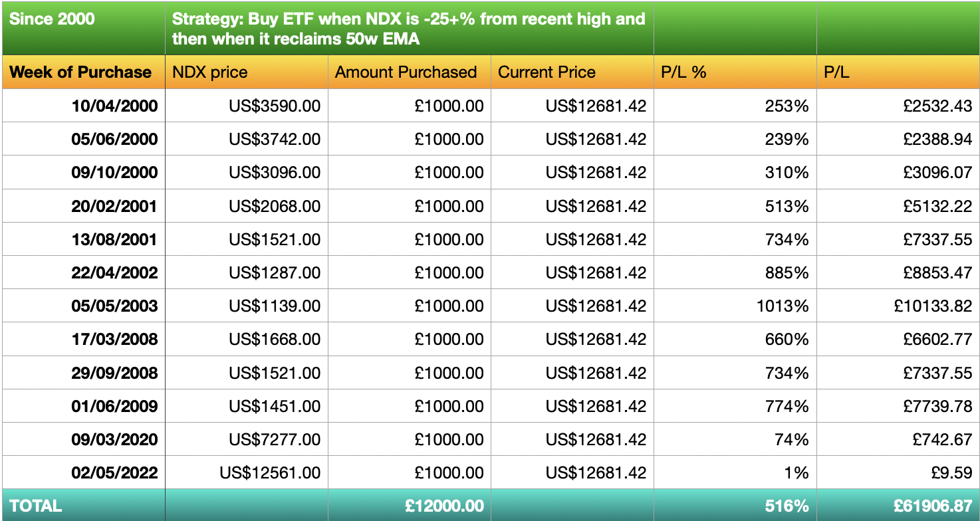This screenshot has width=980, height=521.
Task: Select the 'Week of Purchase' column header
Action: 83,72
